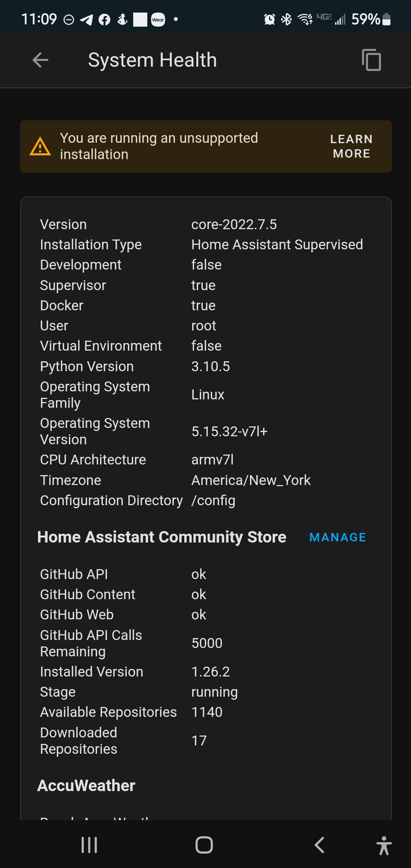Tap the Facebook notification icon
The width and height of the screenshot is (411, 868).
point(104,19)
